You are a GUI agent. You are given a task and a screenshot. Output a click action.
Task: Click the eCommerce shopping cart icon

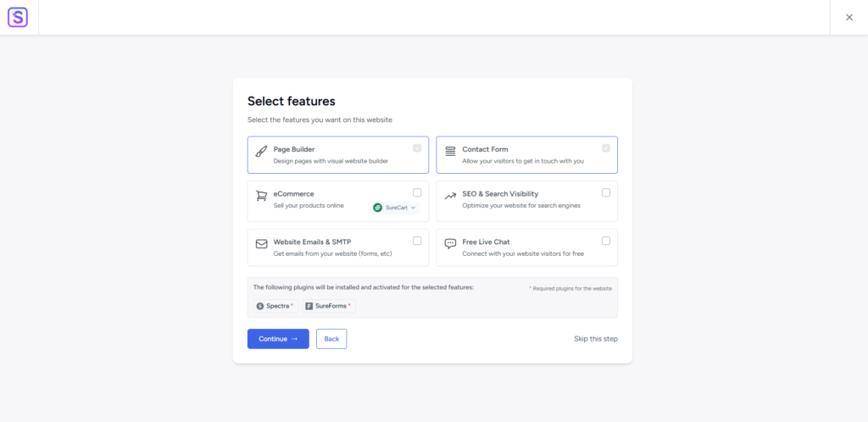(261, 196)
